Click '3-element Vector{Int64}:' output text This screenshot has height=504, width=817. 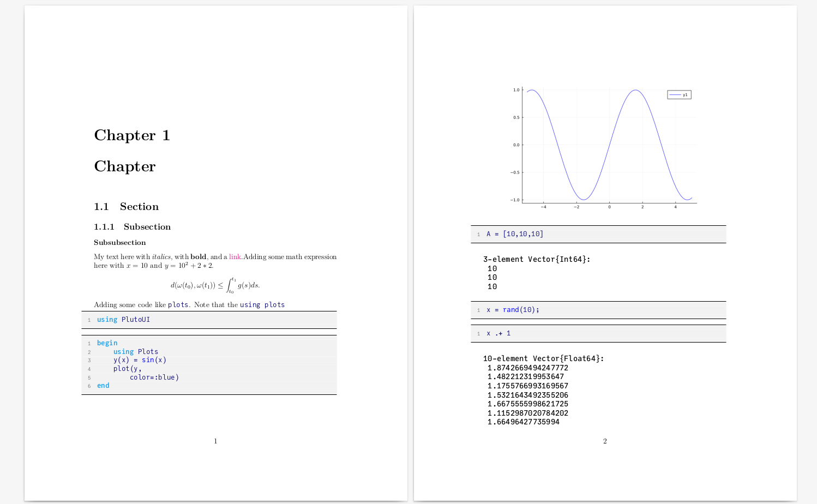(x=537, y=260)
